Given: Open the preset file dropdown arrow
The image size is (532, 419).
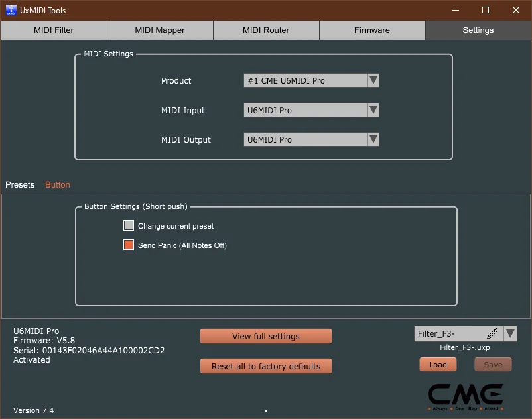Looking at the screenshot, I should (x=510, y=334).
